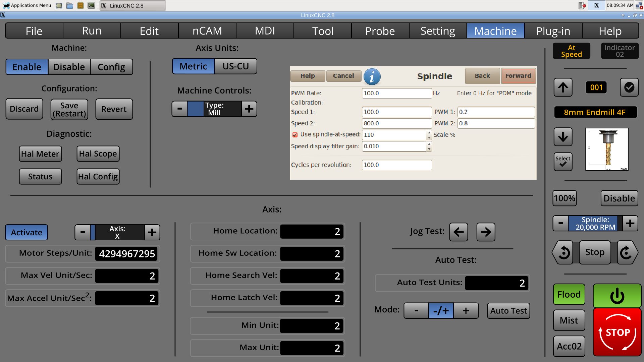Click Cycles per revolution field
Viewport: 644px width, 362px height.
[x=397, y=165]
